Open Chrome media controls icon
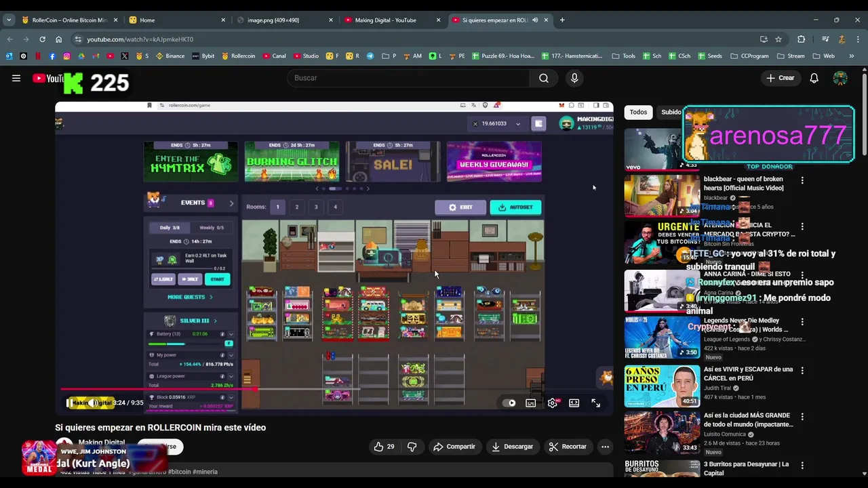The height and width of the screenshot is (488, 868). click(825, 39)
